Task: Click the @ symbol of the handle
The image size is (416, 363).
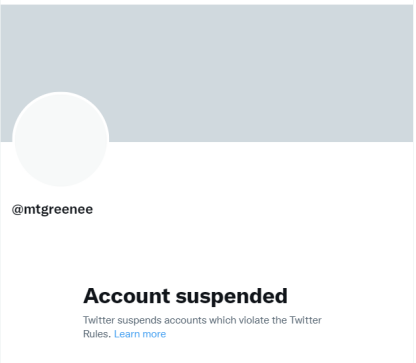Action: [x=17, y=210]
